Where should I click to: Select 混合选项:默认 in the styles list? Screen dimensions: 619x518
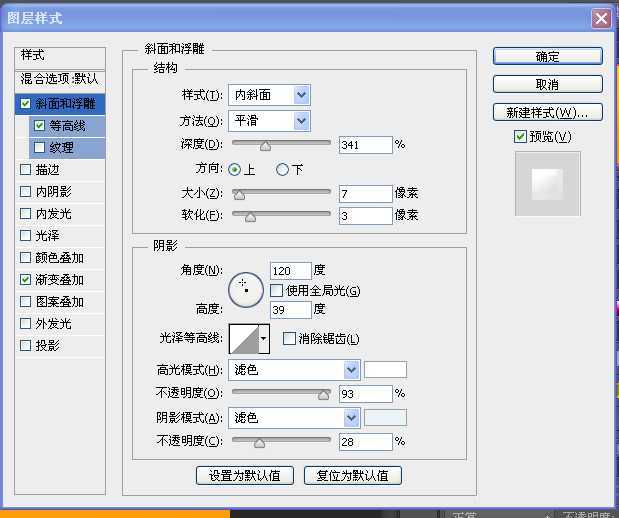pos(60,78)
